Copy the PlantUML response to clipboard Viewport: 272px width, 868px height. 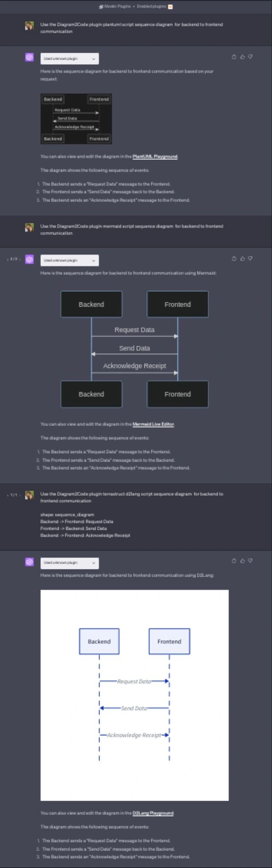coord(234,57)
